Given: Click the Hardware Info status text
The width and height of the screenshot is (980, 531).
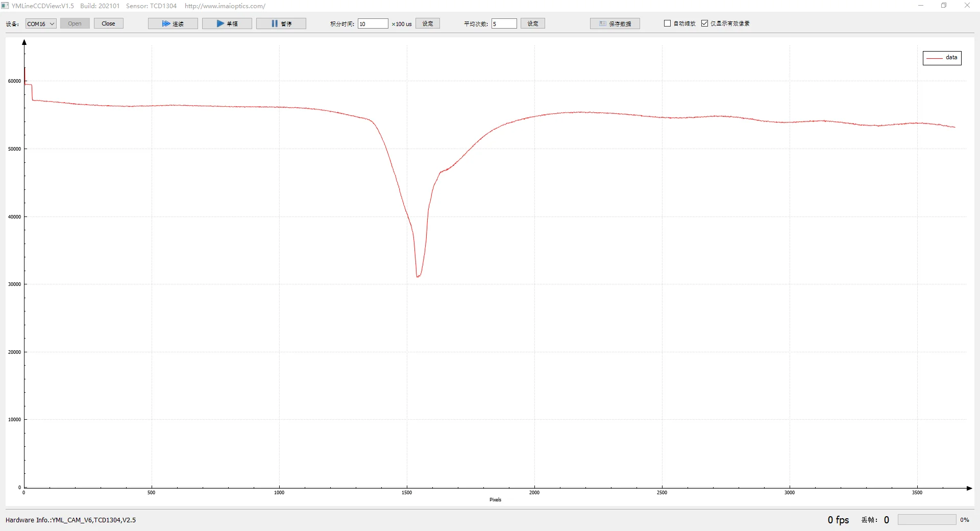Looking at the screenshot, I should pyautogui.click(x=71, y=520).
